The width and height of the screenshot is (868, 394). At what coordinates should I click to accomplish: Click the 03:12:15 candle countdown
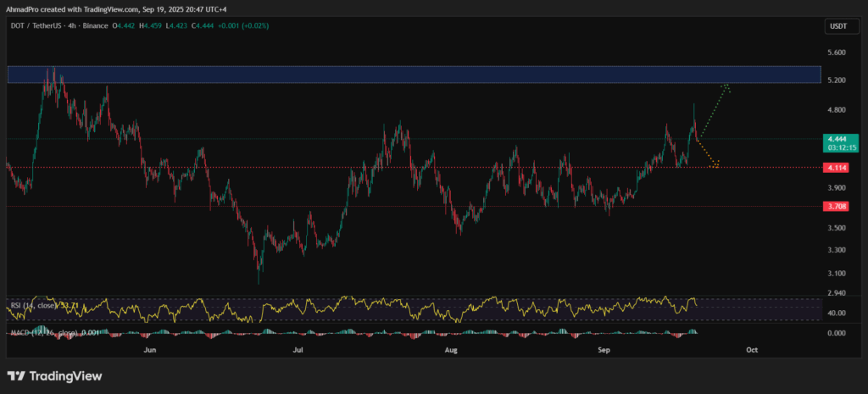click(841, 147)
